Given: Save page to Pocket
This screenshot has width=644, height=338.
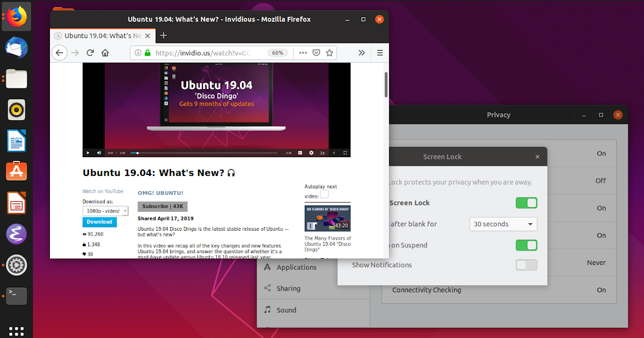Looking at the screenshot, I should coord(317,53).
